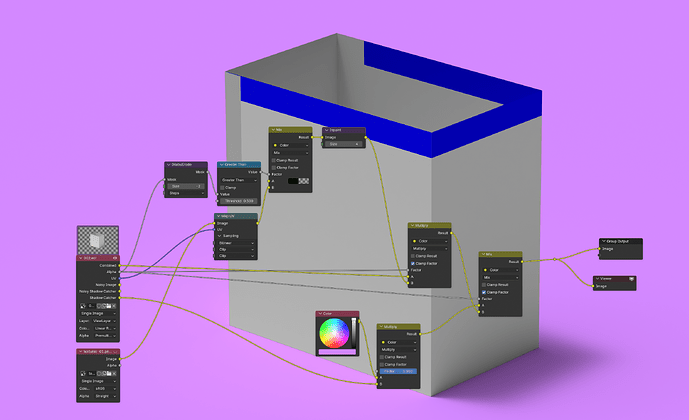The width and height of the screenshot is (689, 420).
Task: Click UV input socket on Map UV node
Action: (214, 229)
